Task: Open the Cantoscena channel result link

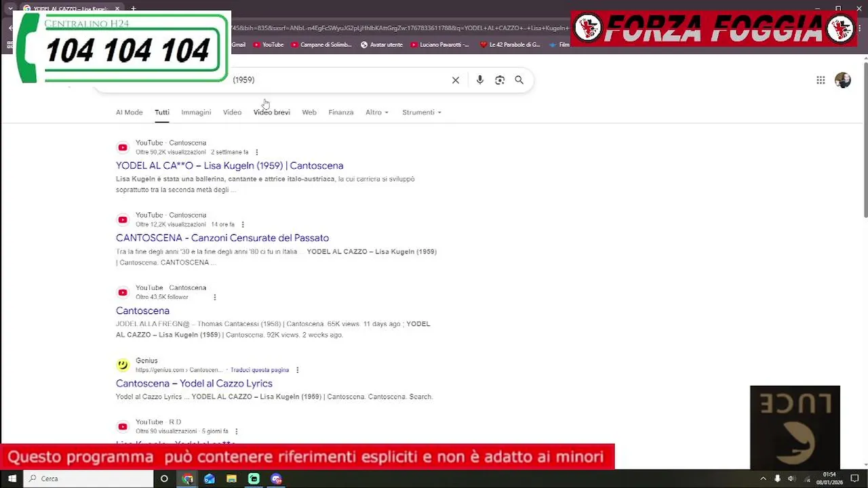Action: click(x=142, y=310)
